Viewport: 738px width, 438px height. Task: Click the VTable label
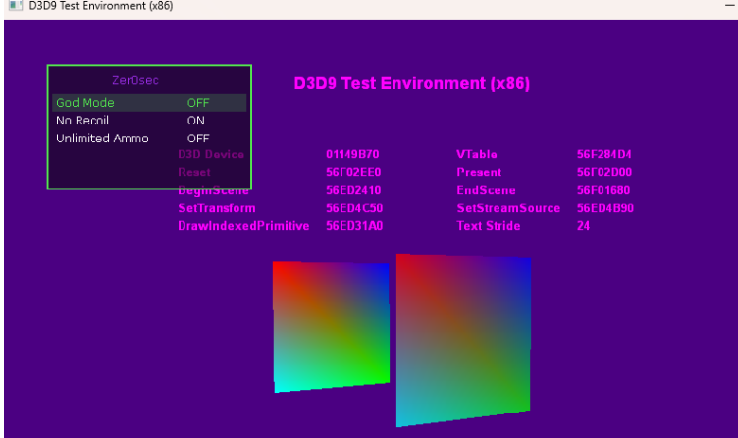click(x=477, y=155)
